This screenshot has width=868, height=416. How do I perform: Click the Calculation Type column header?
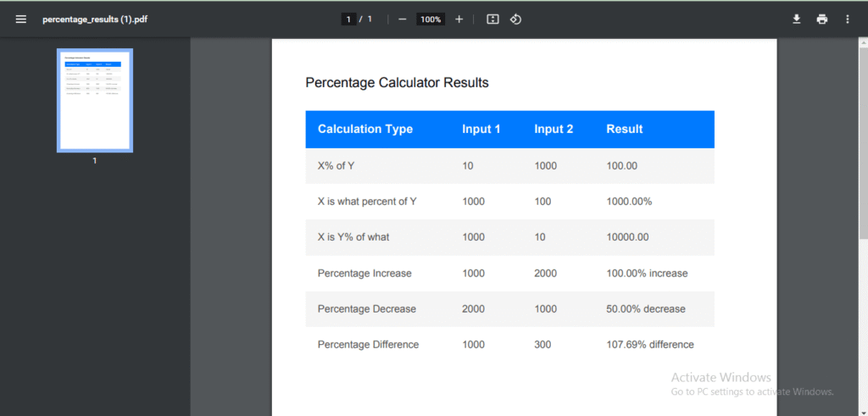[365, 130]
